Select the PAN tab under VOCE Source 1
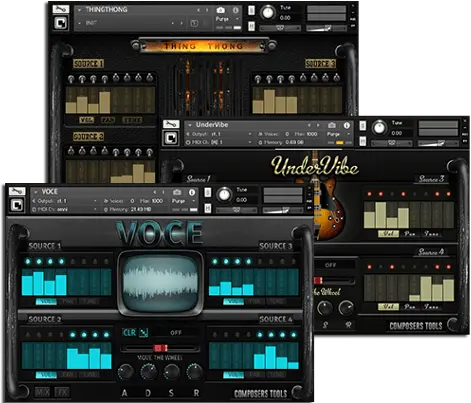471x403 pixels. point(68,302)
